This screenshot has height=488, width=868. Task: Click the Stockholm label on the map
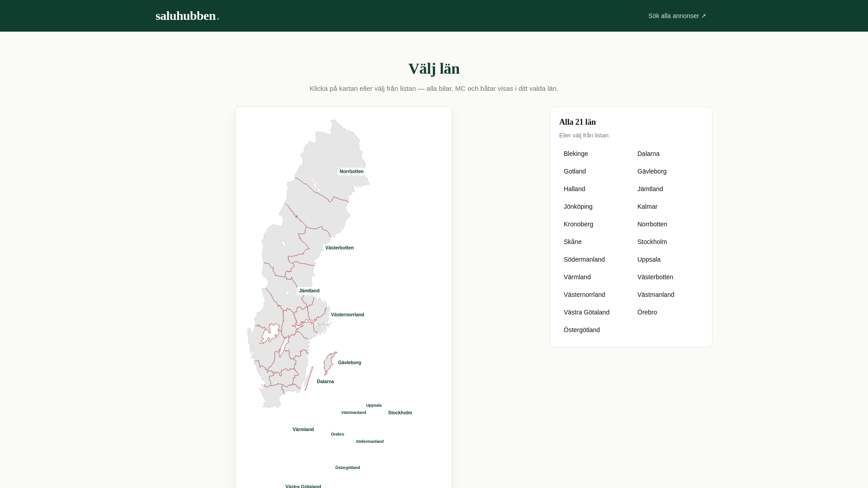[400, 413]
